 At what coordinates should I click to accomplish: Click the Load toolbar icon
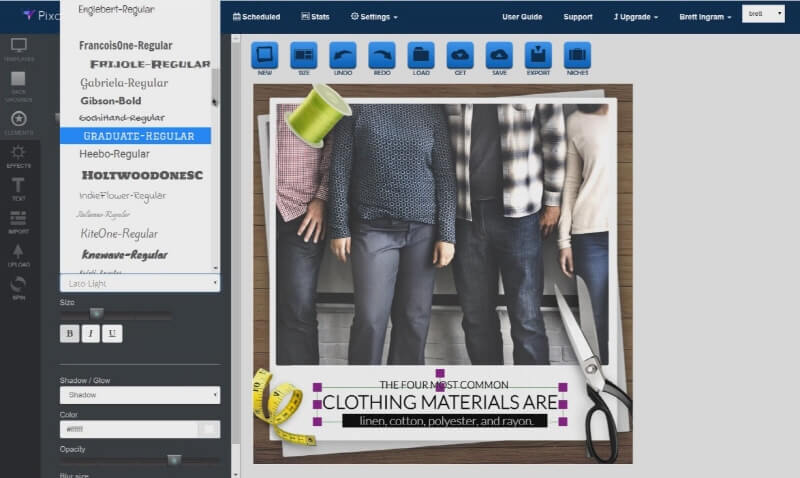pyautogui.click(x=421, y=55)
